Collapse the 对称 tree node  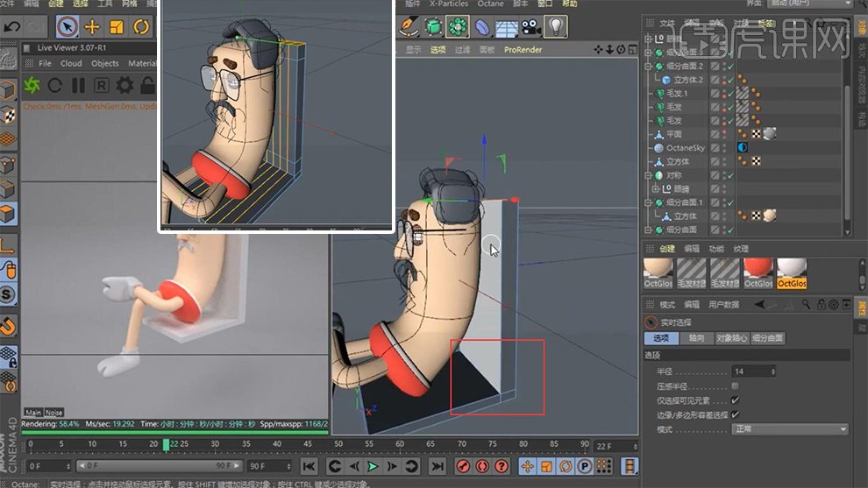[648, 175]
